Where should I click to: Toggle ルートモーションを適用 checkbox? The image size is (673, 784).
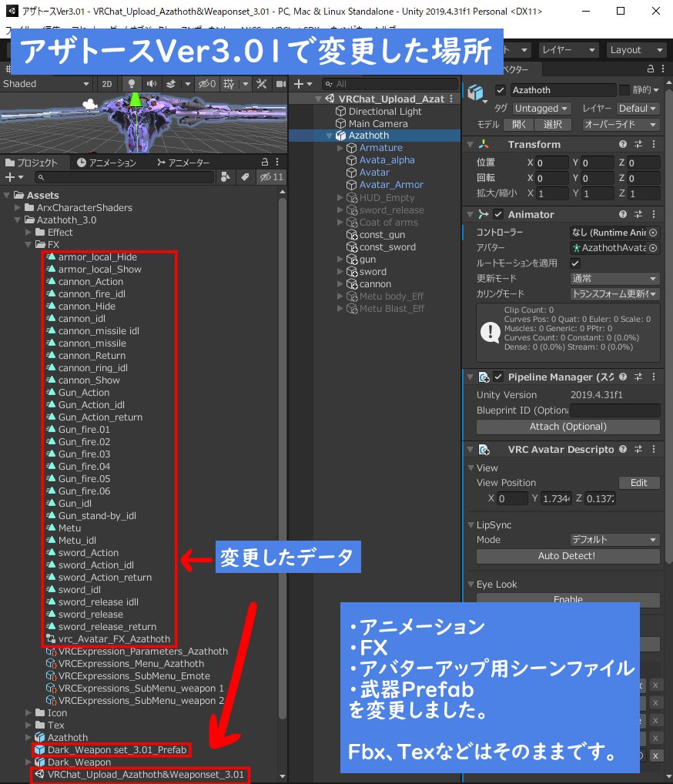(575, 263)
